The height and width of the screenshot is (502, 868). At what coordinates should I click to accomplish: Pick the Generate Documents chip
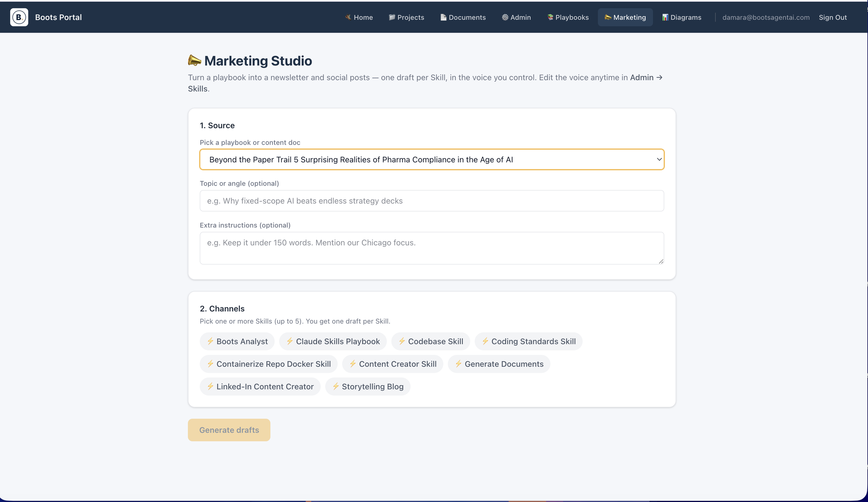tap(499, 364)
